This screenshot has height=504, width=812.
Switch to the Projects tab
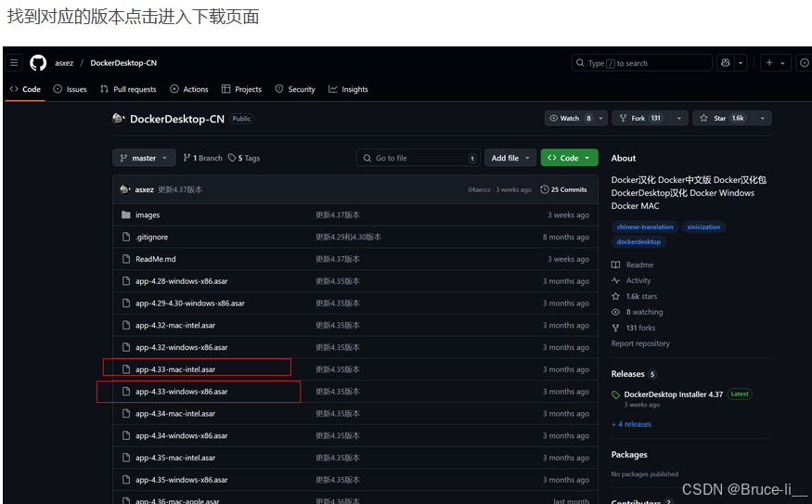242,89
